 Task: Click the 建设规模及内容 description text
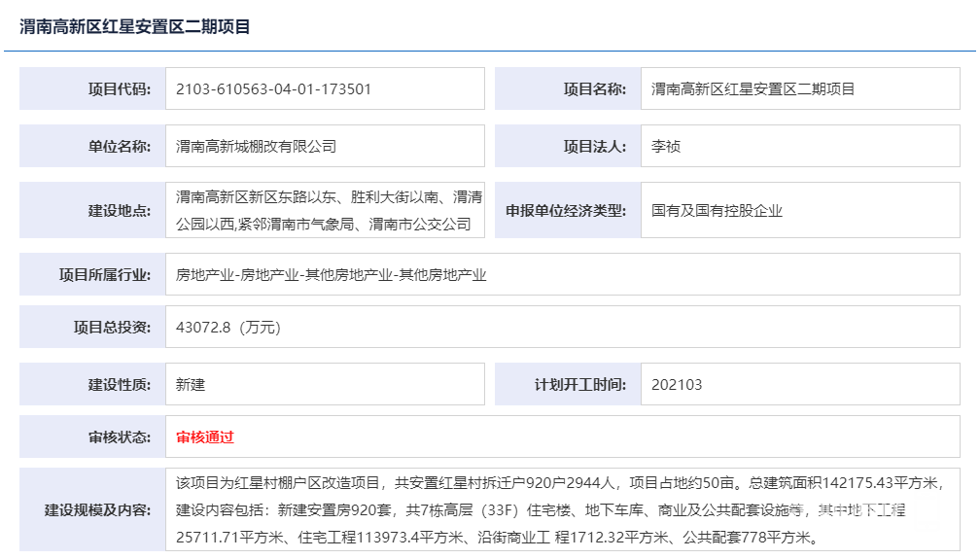[559, 509]
